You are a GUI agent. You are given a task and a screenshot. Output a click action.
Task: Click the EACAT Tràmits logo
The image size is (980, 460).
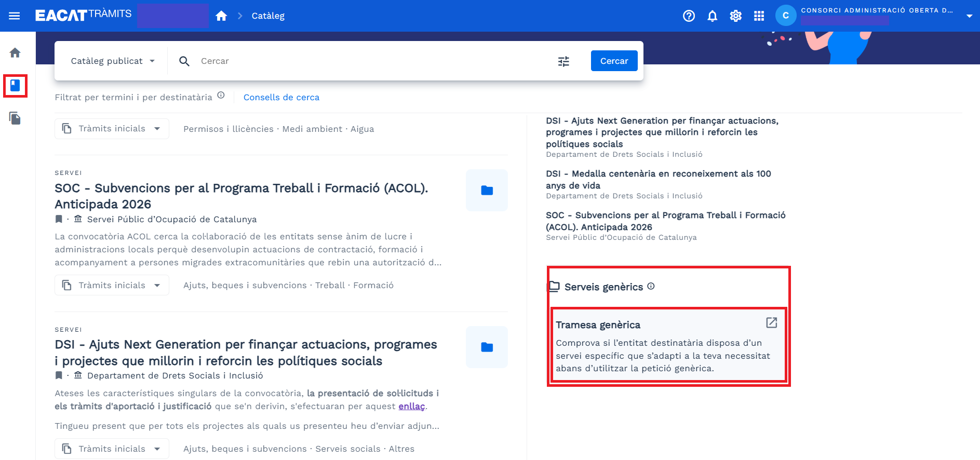tap(83, 15)
